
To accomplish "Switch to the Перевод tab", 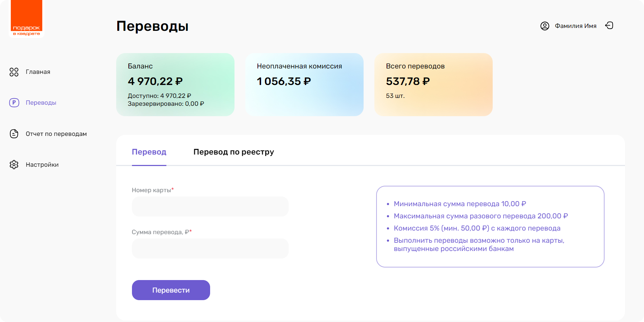I will click(x=149, y=152).
